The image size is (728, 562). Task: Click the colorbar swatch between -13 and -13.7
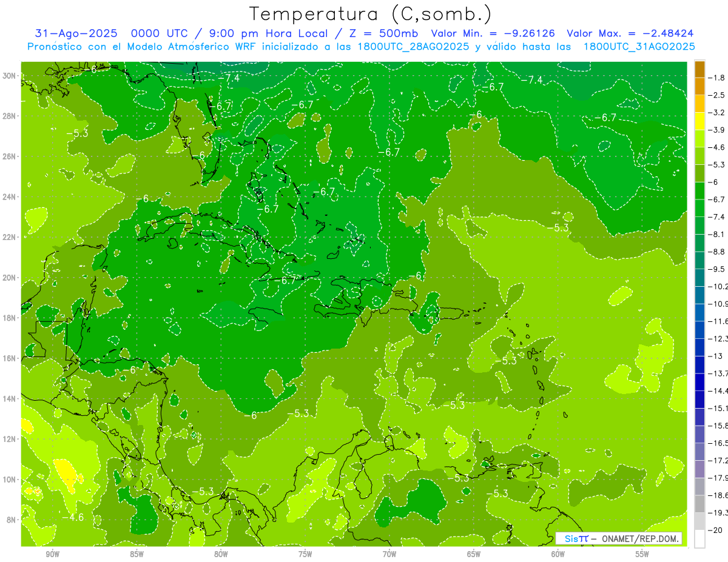[x=699, y=364]
